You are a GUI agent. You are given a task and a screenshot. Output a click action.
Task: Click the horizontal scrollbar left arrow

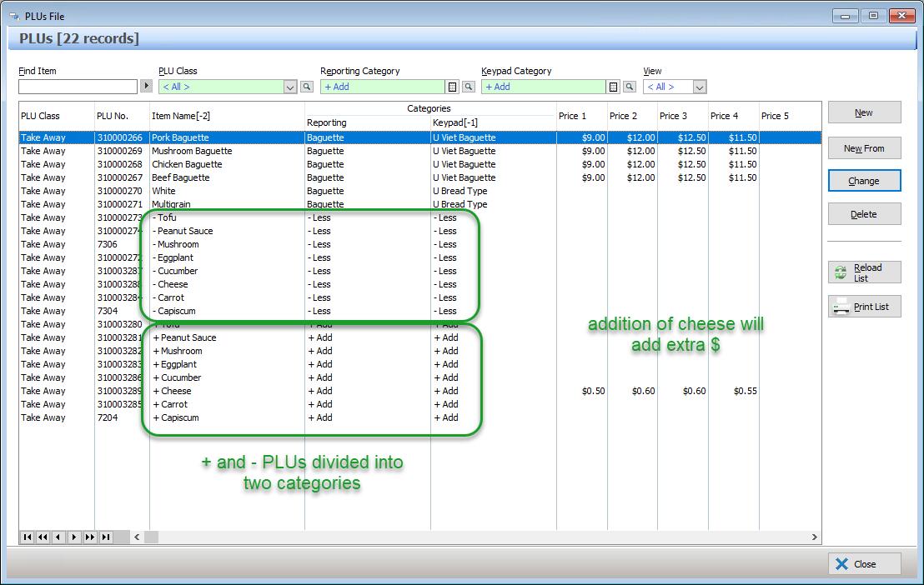pos(138,537)
